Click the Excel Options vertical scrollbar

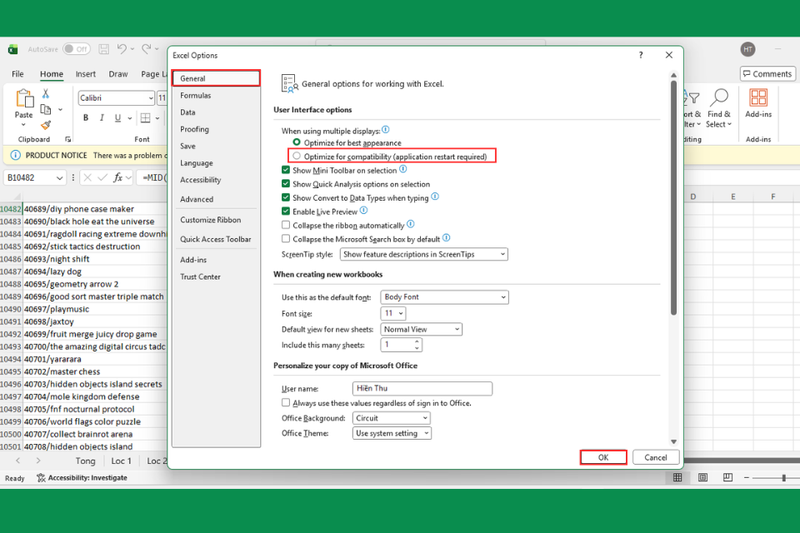point(673,198)
